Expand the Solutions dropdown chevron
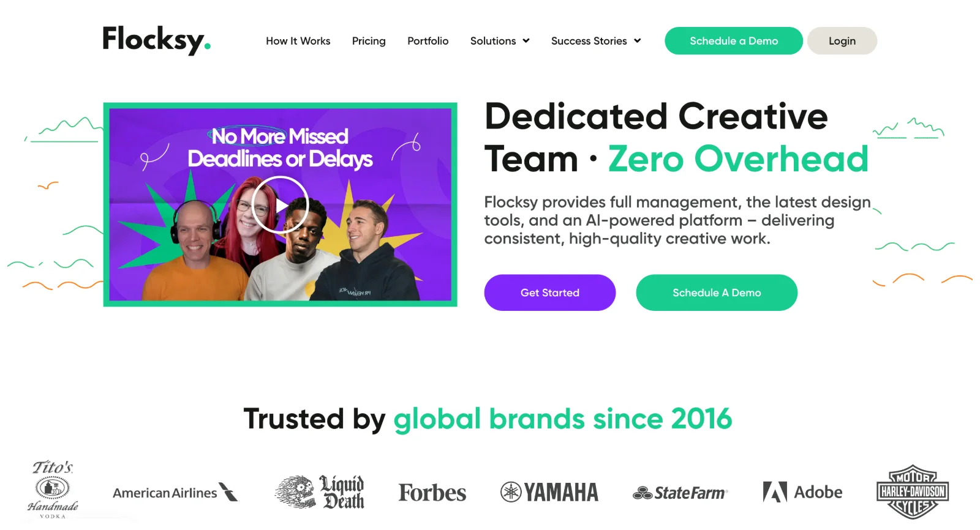This screenshot has height=530, width=980. click(526, 41)
